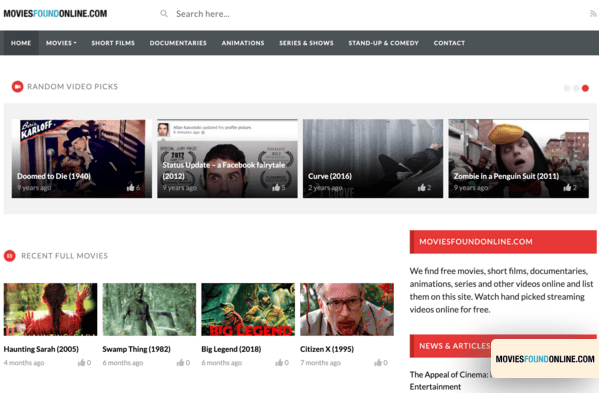The height and width of the screenshot is (393, 599).
Task: Like Doomed to Die thumbs-up icon
Action: (x=130, y=187)
